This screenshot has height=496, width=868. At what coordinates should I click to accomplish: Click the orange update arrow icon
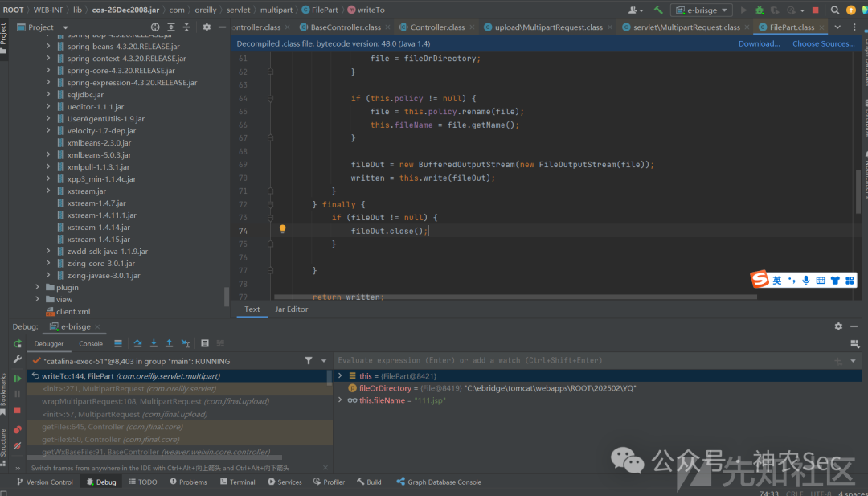851,10
